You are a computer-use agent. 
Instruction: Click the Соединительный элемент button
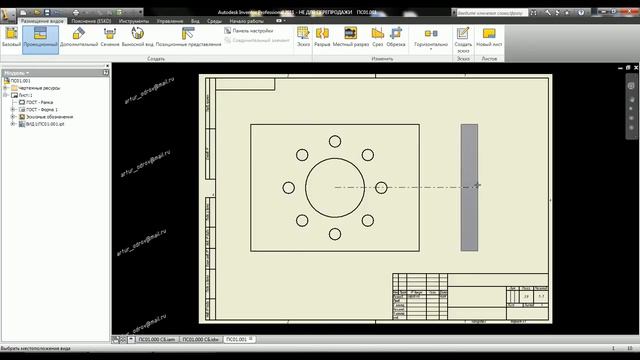256,40
